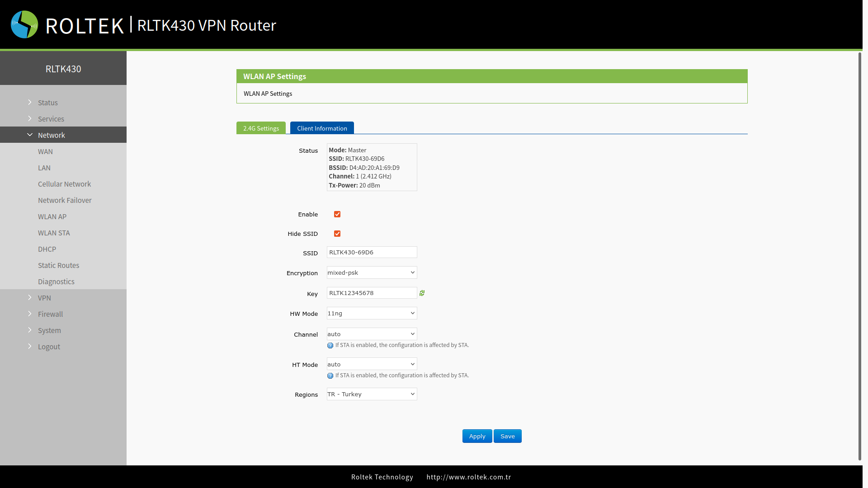
Task: Click the Tx-Power 20 dBm status line
Action: pos(354,185)
